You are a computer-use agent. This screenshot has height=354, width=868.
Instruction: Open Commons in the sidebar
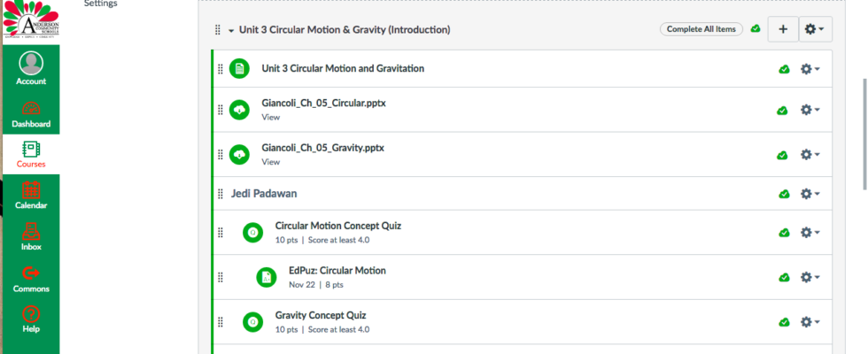(31, 278)
